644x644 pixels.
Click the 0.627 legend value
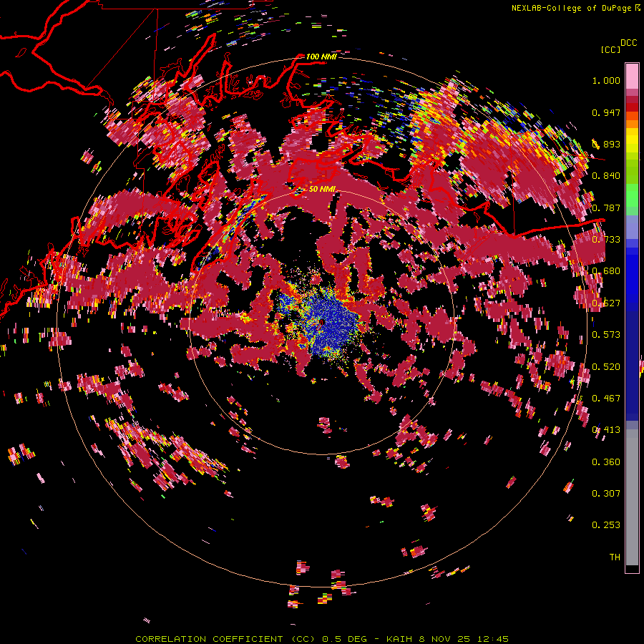coord(606,303)
